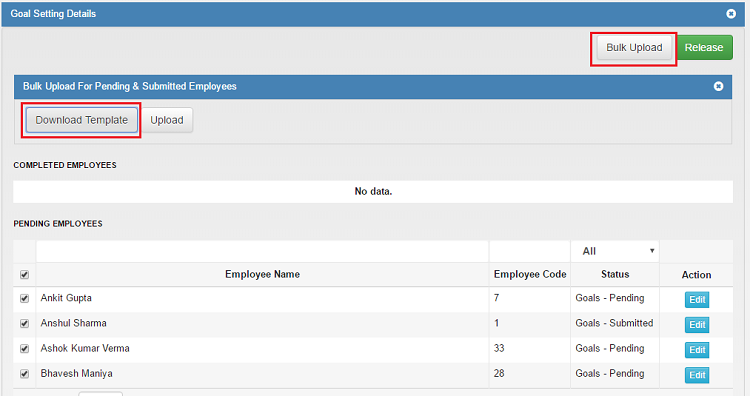Sort by Status column header
Screen dimensions: 750x396
click(x=615, y=275)
